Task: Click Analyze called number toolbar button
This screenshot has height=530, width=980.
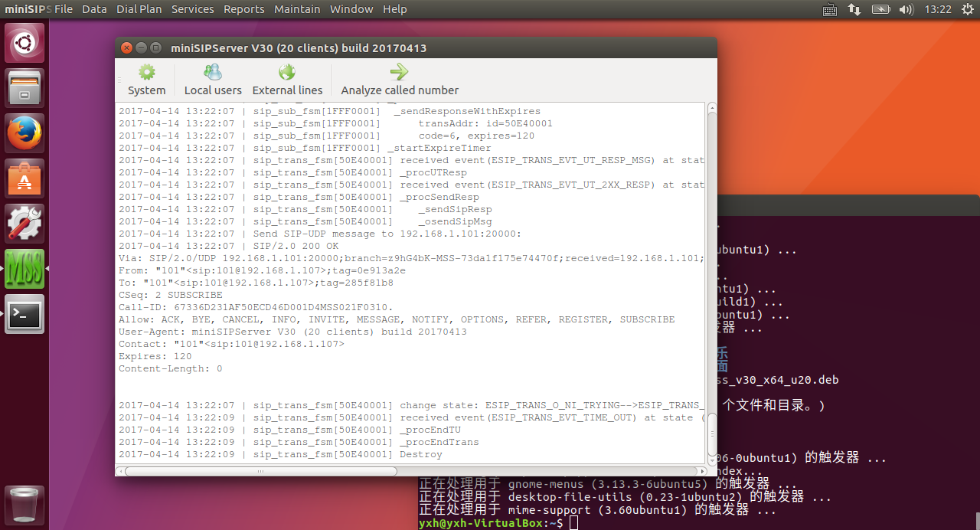Action: click(x=400, y=80)
